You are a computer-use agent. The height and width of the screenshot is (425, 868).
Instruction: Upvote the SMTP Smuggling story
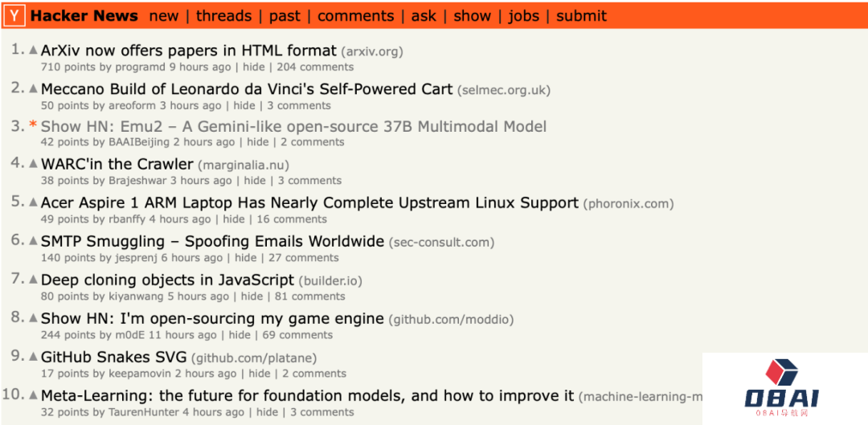tap(34, 241)
